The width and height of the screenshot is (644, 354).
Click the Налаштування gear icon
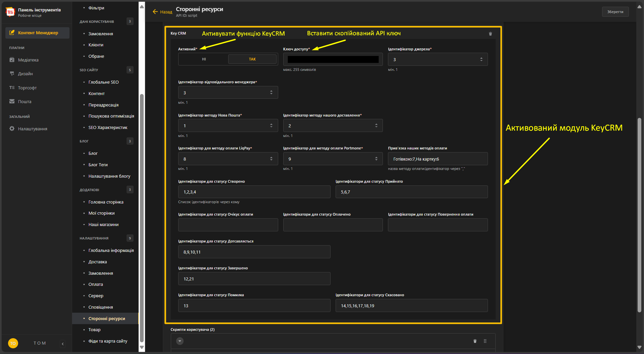tap(12, 129)
